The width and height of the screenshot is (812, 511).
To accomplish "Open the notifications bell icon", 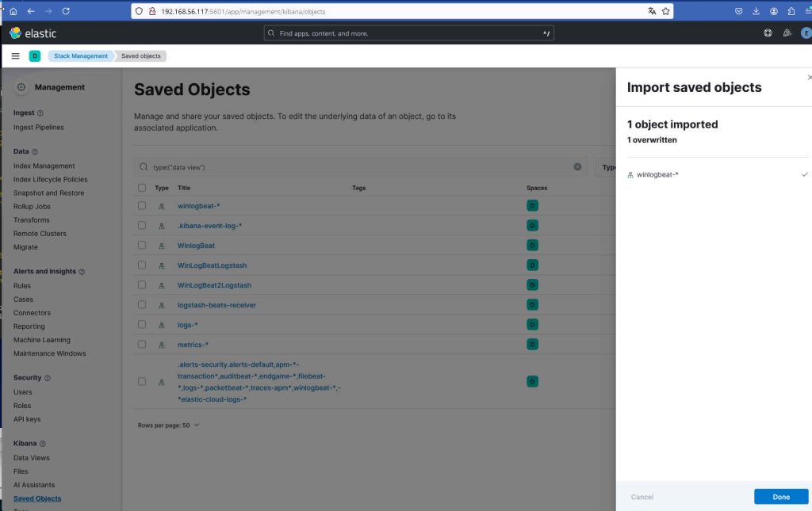I will click(x=786, y=32).
